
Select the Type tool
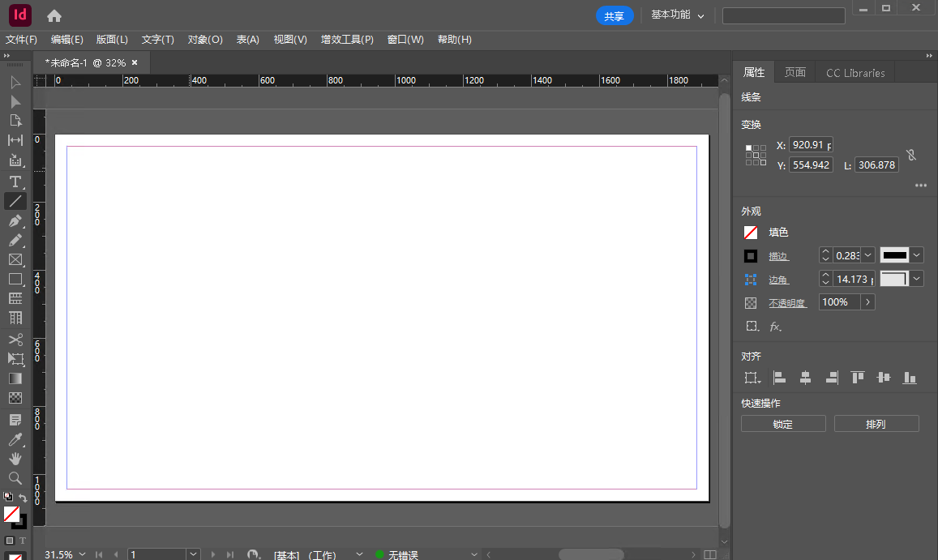pyautogui.click(x=15, y=182)
